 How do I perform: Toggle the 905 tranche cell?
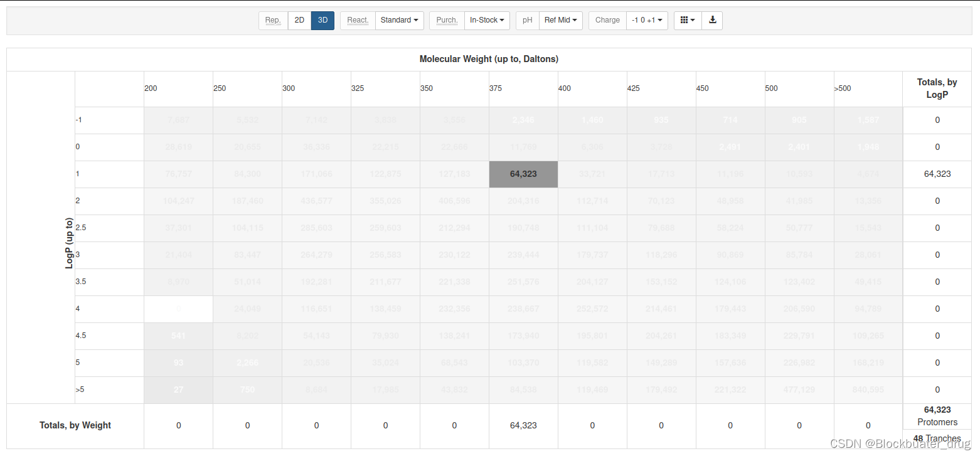click(x=799, y=120)
